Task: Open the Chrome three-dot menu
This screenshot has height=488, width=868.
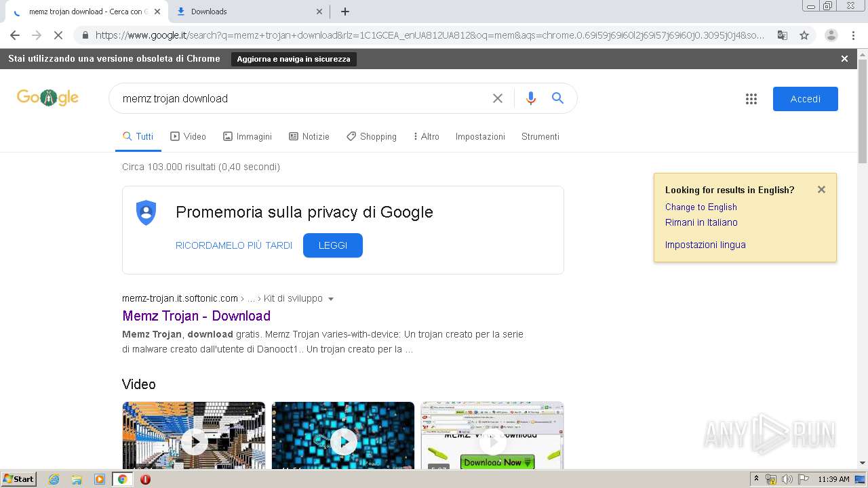Action: point(854,35)
